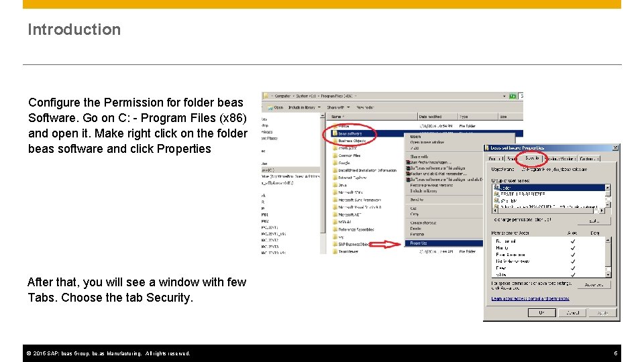
Task: Choose Properties in the context menu
Action: [x=443, y=243]
